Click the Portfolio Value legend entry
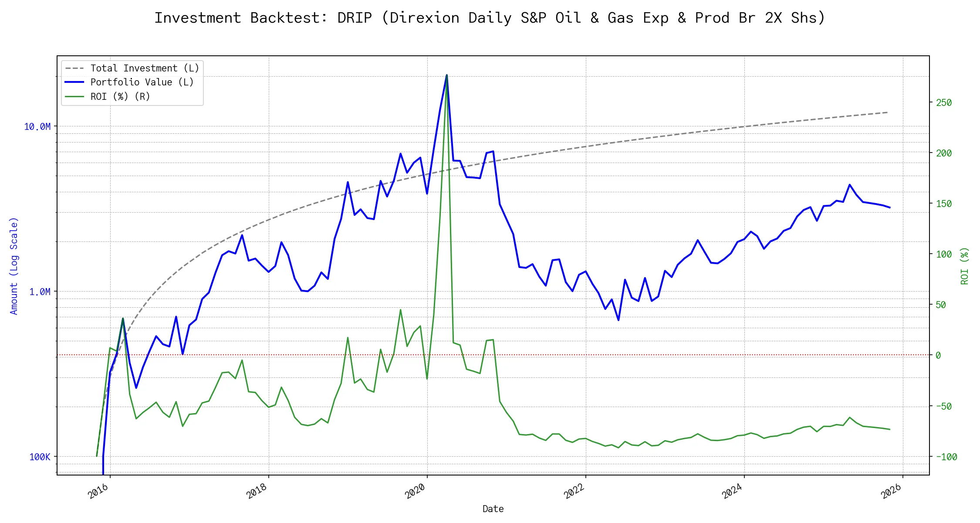This screenshot has width=980, height=523. tap(142, 82)
